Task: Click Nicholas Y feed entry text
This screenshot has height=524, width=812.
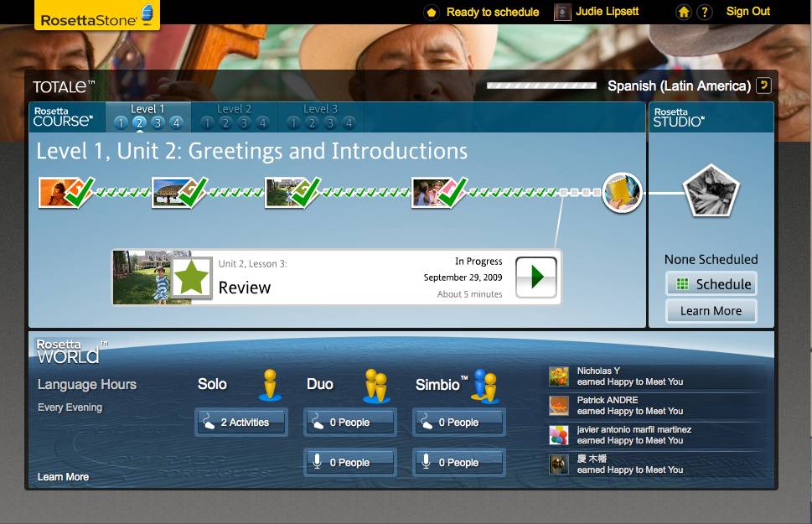Action: pos(629,376)
